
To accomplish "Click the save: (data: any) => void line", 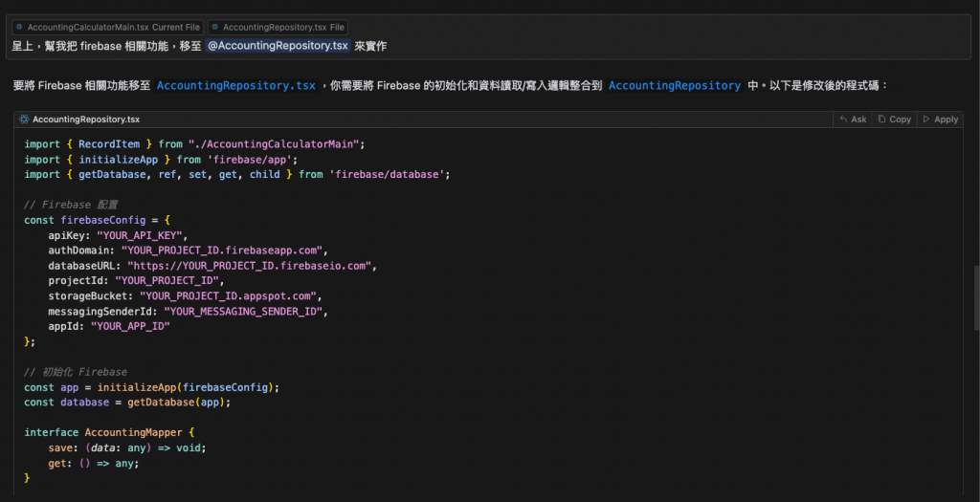I will pos(127,447).
